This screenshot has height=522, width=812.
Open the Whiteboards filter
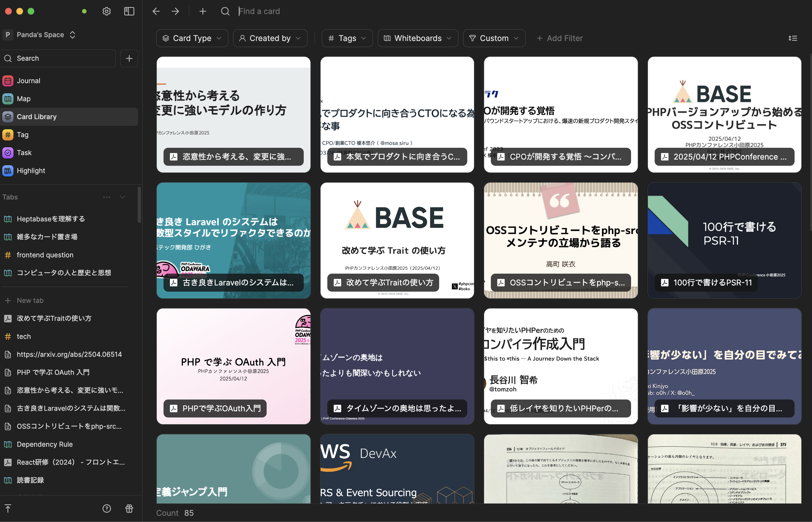pos(418,38)
